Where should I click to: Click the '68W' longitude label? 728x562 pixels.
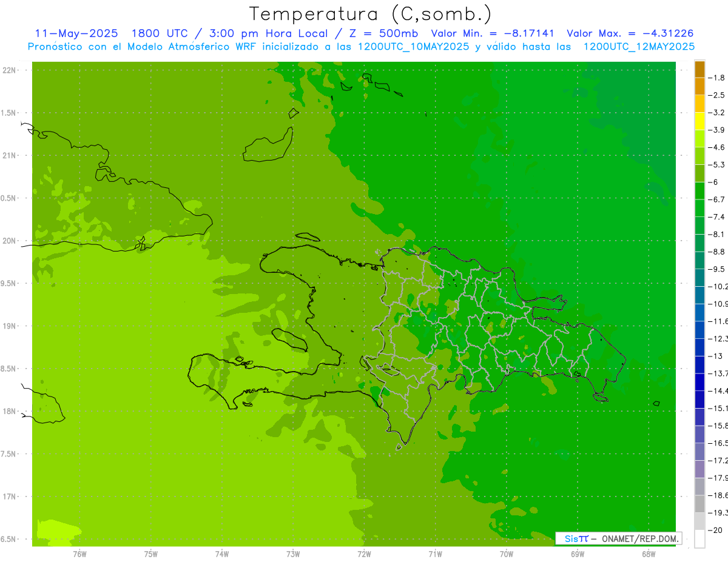point(649,554)
